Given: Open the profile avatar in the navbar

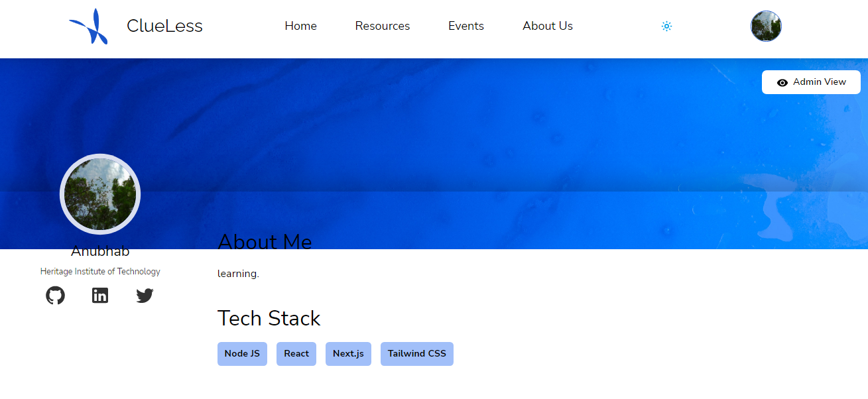Looking at the screenshot, I should (766, 26).
